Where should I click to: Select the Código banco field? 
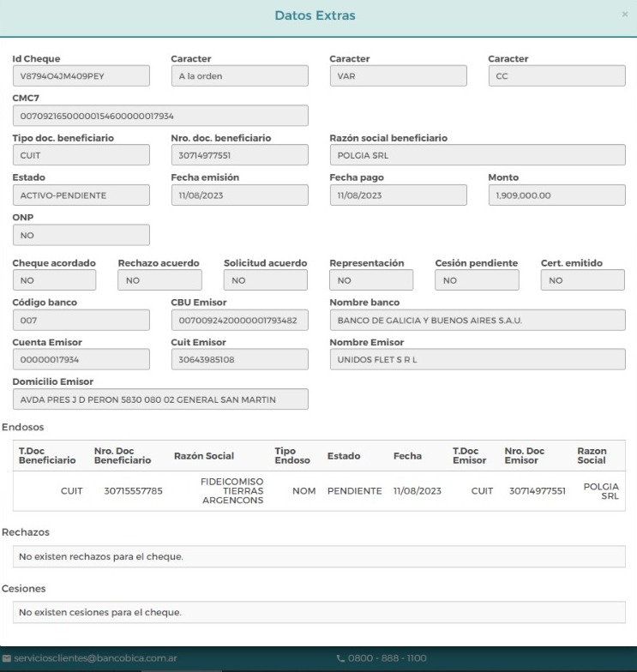(x=81, y=321)
